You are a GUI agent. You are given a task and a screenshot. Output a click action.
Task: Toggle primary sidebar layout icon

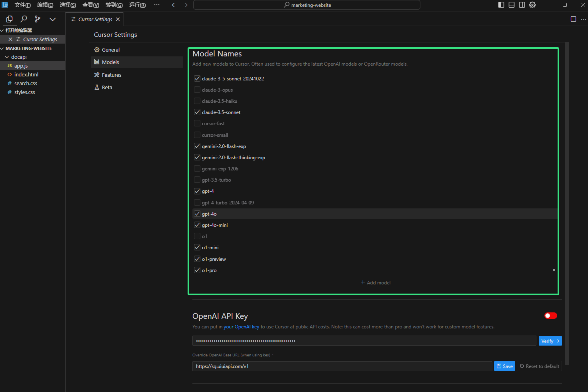click(501, 5)
